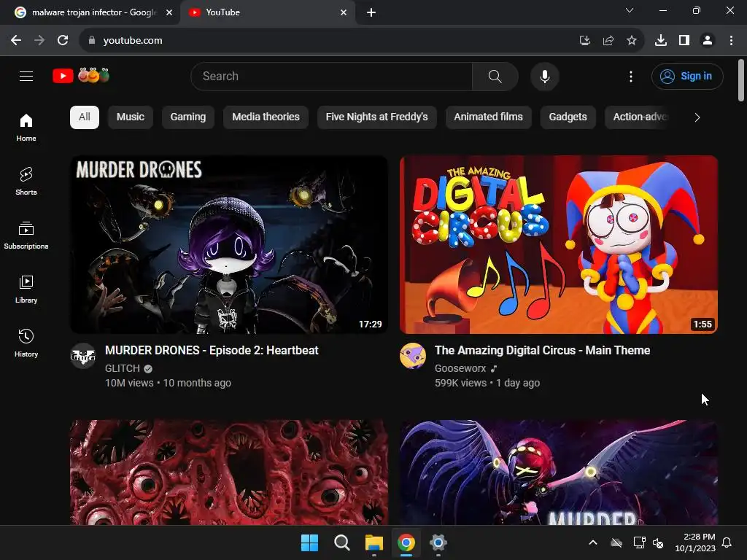Image resolution: width=747 pixels, height=560 pixels.
Task: Open a new browser tab
Action: (x=371, y=12)
